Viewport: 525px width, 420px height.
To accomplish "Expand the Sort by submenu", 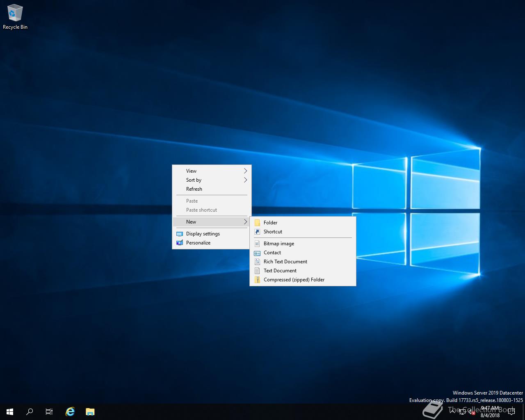I will (x=212, y=180).
